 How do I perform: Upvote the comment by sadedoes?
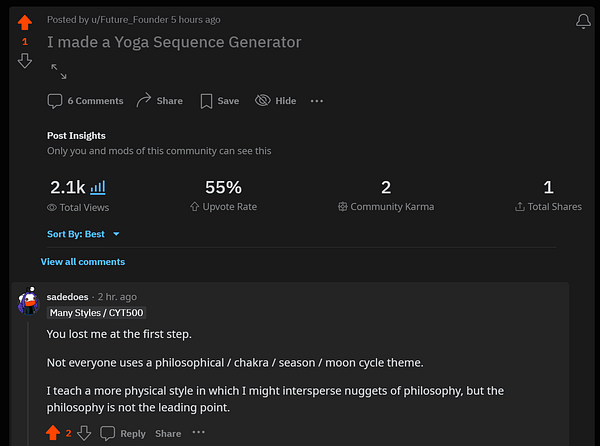tap(52, 433)
